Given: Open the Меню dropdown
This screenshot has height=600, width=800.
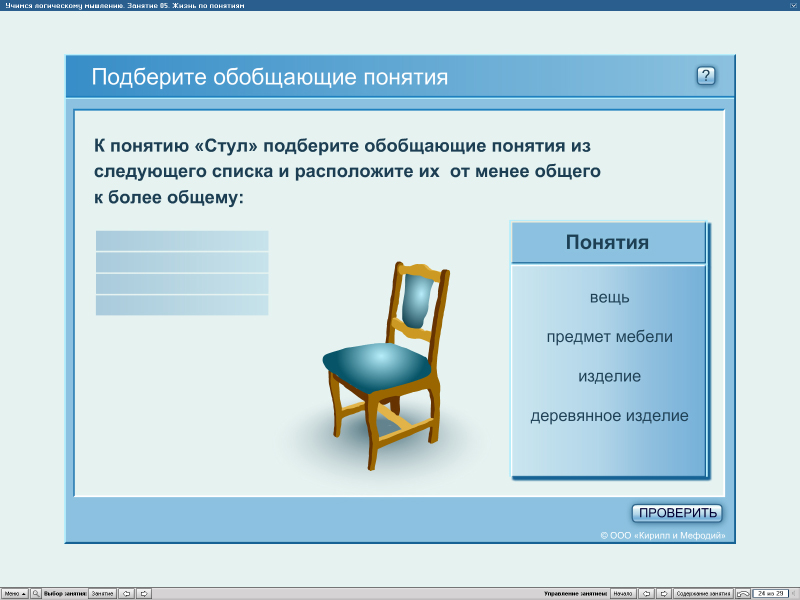Looking at the screenshot, I should coord(15,592).
